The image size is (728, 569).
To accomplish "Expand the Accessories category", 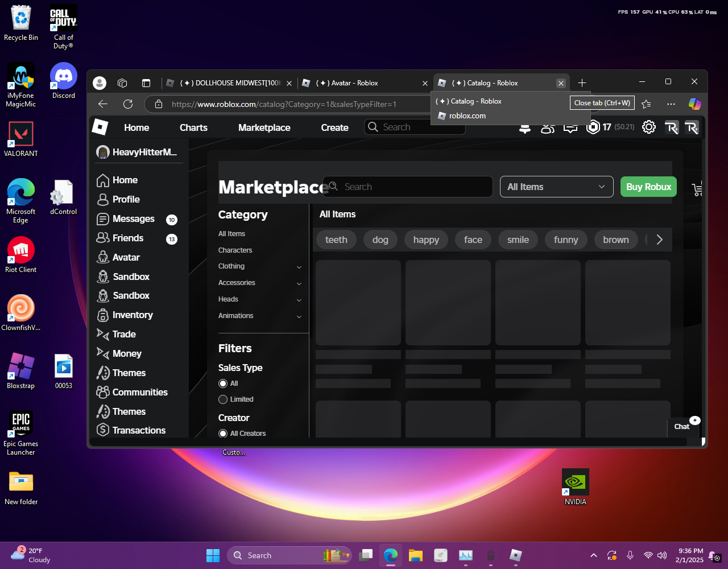I will (x=299, y=283).
